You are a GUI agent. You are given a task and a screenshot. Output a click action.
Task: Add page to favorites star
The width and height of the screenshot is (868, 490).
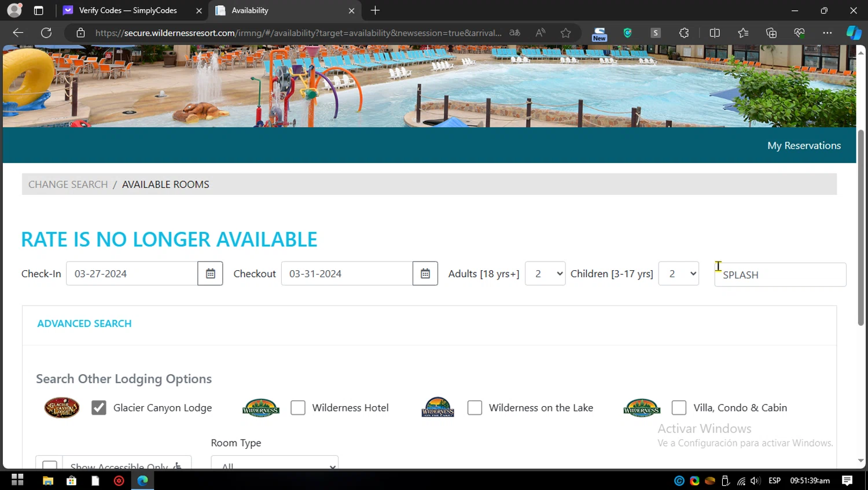[x=566, y=33]
